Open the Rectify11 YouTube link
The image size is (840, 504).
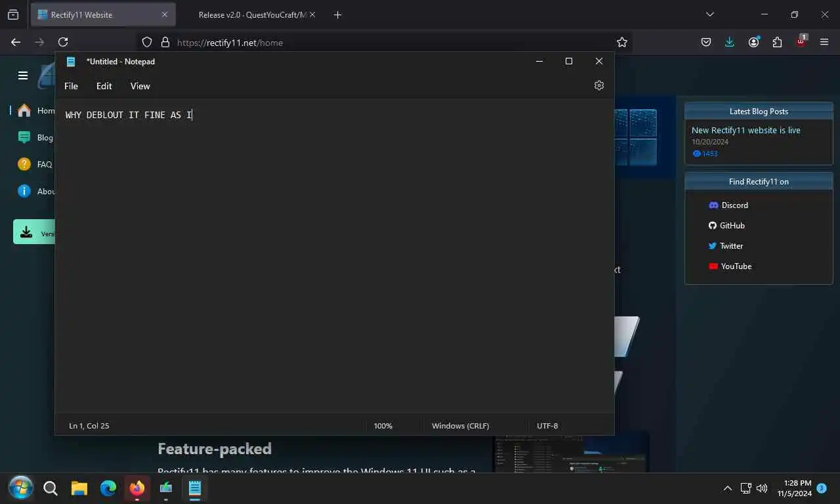(x=730, y=266)
